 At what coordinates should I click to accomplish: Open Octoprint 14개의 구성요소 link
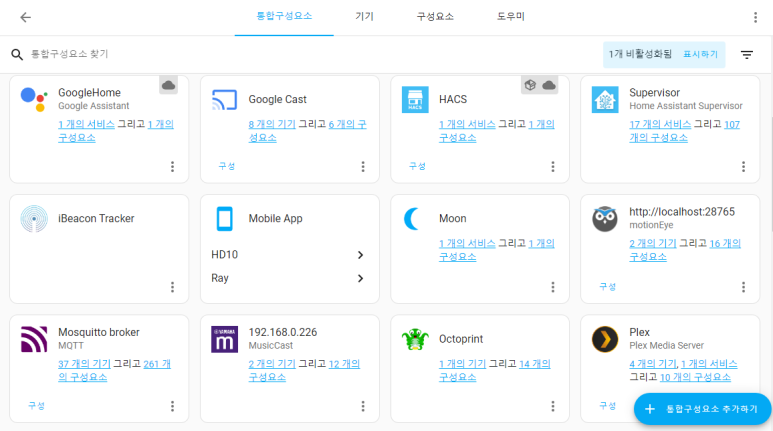coord(494,370)
